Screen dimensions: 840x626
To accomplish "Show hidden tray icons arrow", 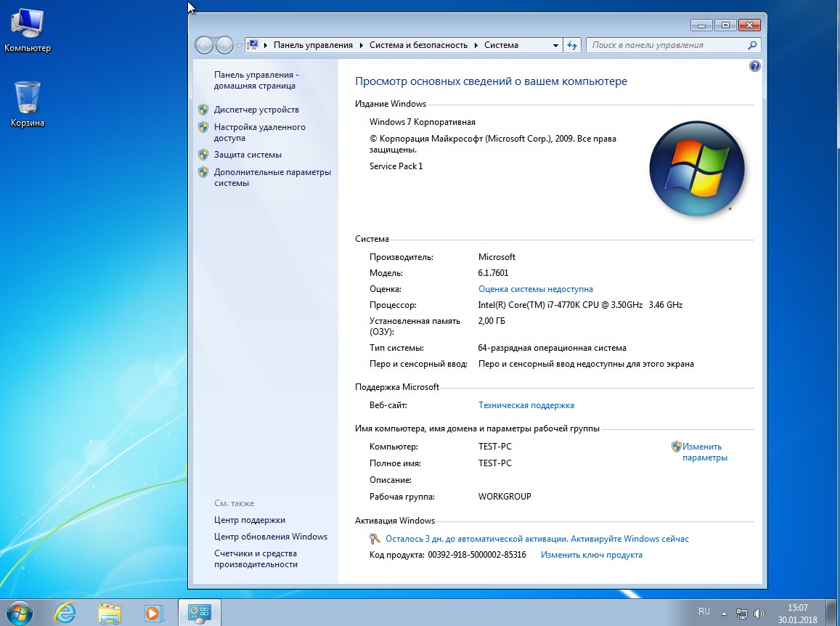I will pos(724,613).
